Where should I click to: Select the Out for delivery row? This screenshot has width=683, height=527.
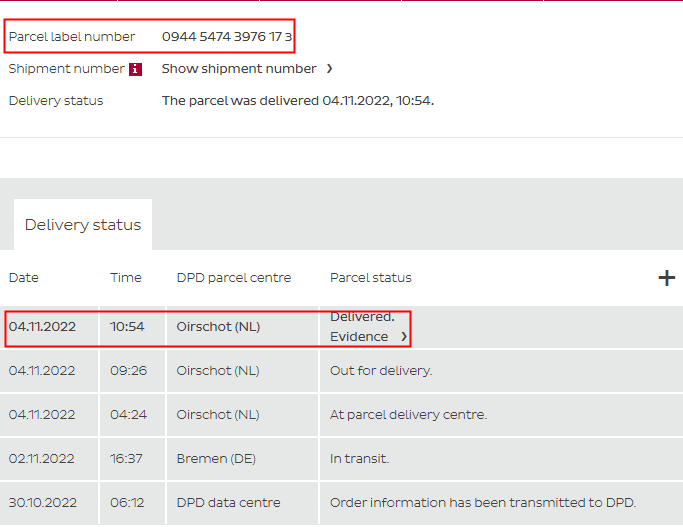[x=381, y=371]
